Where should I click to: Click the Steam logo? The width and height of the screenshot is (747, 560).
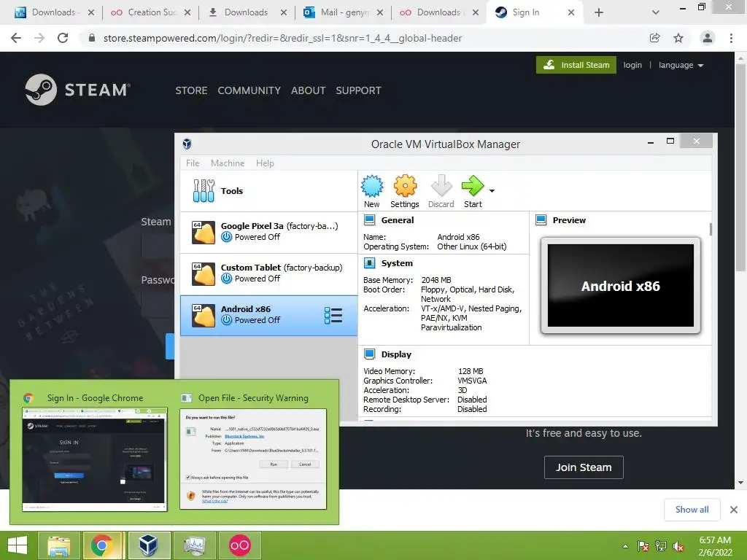pos(77,90)
